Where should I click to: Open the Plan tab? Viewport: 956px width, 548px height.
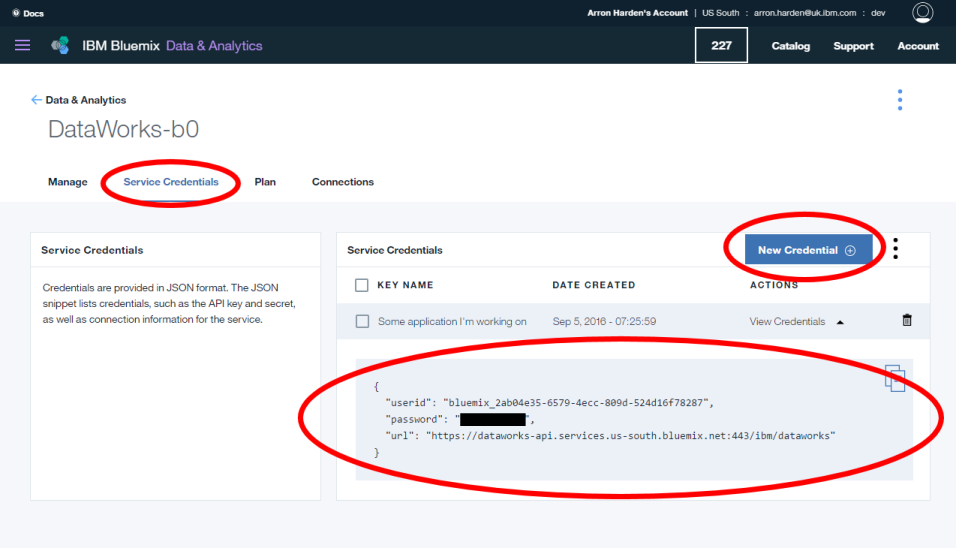265,182
